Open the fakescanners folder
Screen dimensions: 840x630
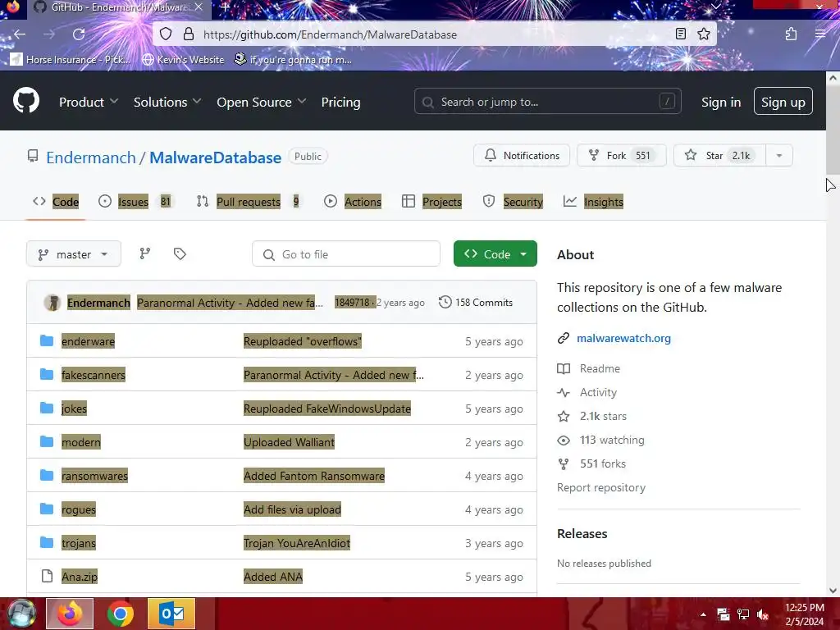tap(94, 375)
